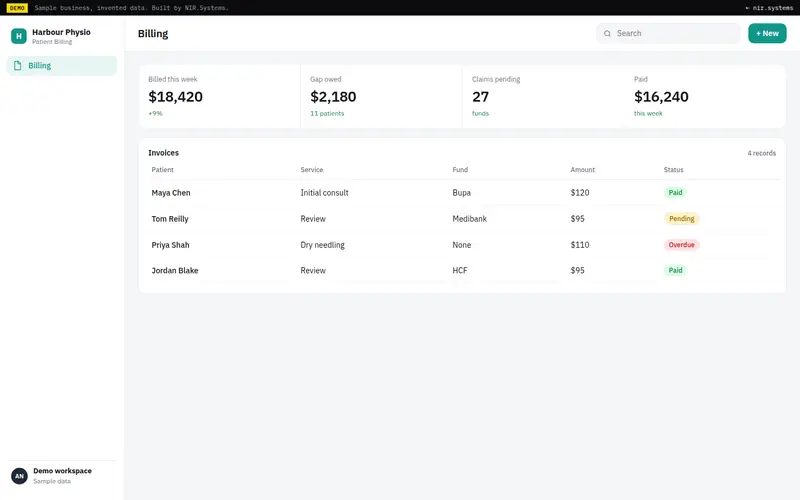Viewport: 800px width, 500px height.
Task: Click the Overdue status badge
Action: 681,245
